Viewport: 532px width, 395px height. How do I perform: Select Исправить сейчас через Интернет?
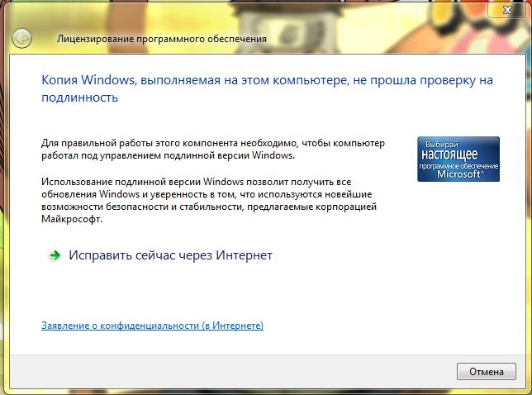[x=170, y=255]
